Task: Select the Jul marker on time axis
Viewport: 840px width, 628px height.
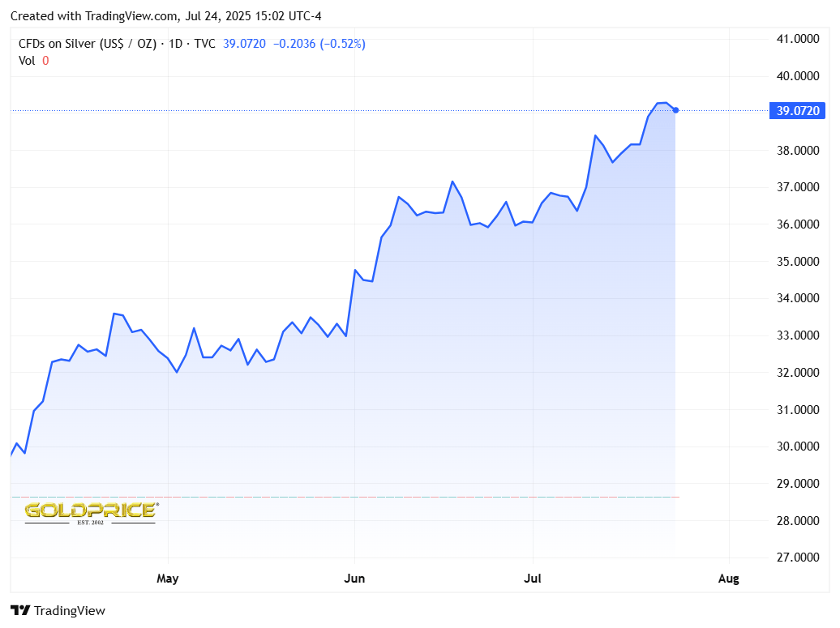Action: pos(533,579)
